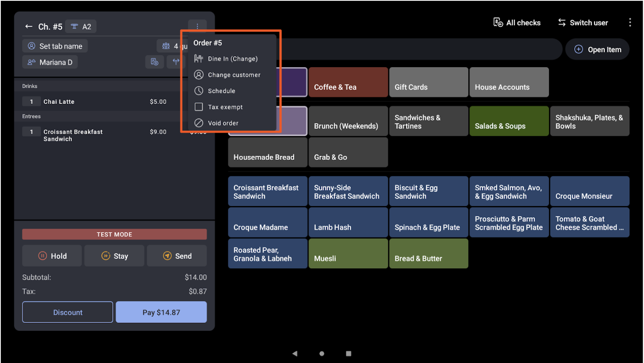Click the customer receipt icon next to Mariana D

[155, 62]
